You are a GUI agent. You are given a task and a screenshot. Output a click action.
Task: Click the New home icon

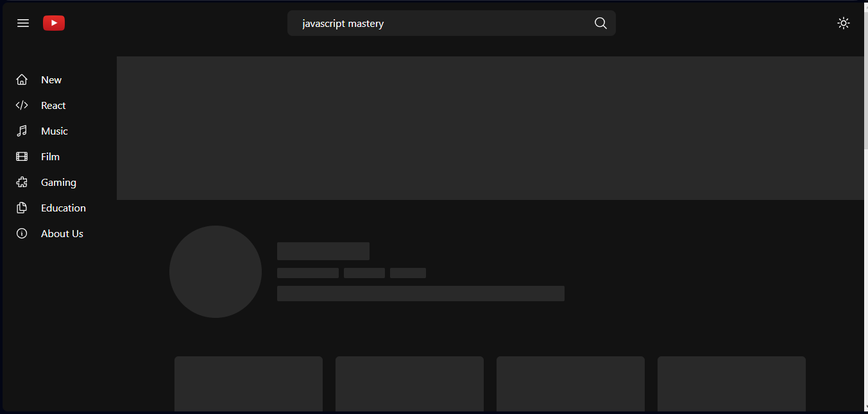[x=22, y=79]
